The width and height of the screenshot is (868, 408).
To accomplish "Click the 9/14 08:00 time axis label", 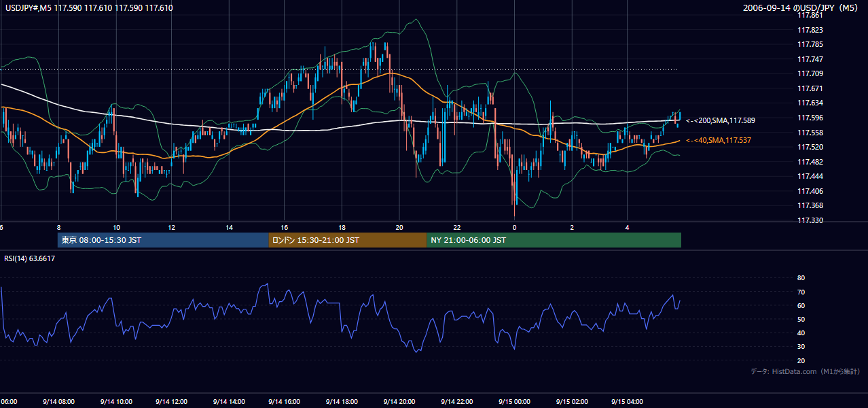I will click(59, 402).
